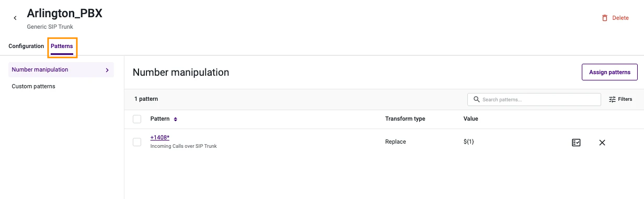Click the red trash can icon

tap(605, 18)
